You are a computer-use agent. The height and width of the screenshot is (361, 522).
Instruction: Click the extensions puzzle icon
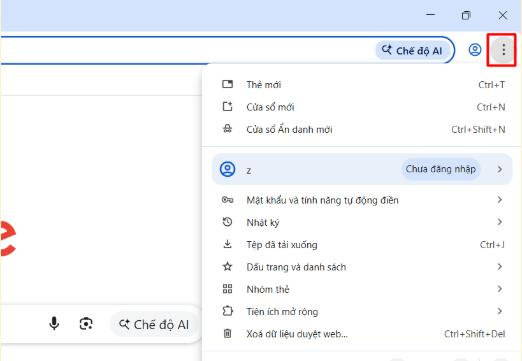227,311
